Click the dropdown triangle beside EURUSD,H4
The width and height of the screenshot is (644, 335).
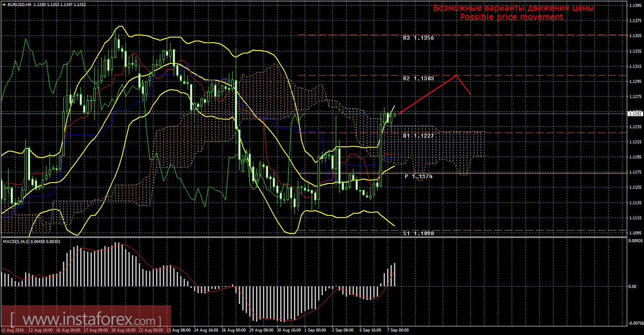click(x=4, y=4)
